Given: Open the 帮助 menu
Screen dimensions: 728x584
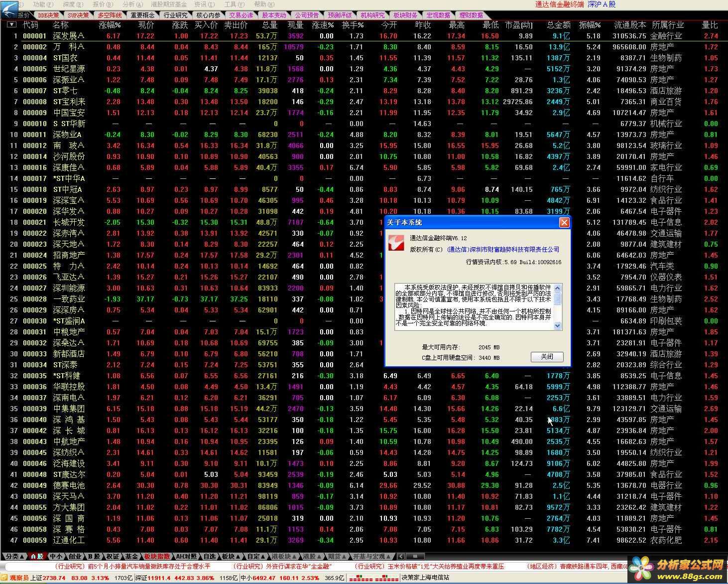Looking at the screenshot, I should (263, 4).
